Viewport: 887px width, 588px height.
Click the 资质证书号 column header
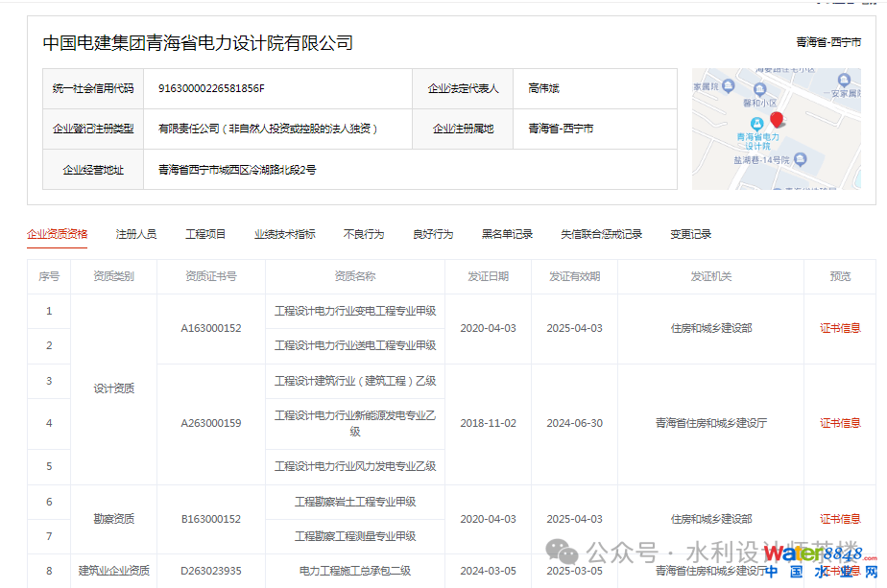coord(210,276)
